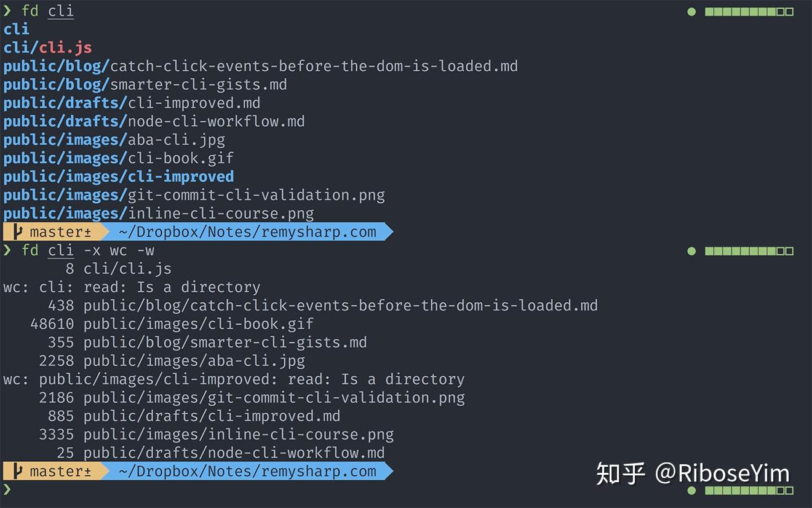The image size is (812, 508).
Task: Open public/drafts/cli-improved.md in the fd results list
Action: click(x=132, y=103)
